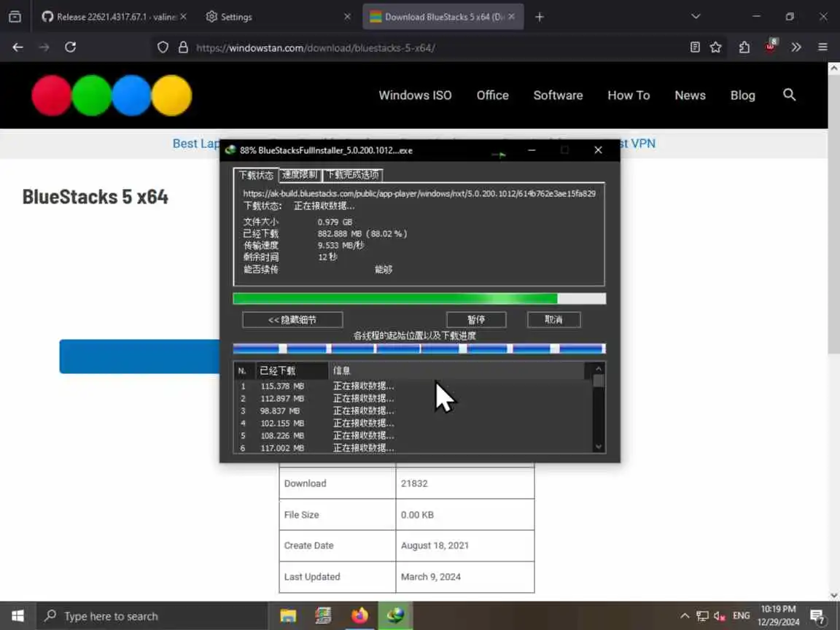Open the Software menu item
840x630 pixels.
(559, 96)
